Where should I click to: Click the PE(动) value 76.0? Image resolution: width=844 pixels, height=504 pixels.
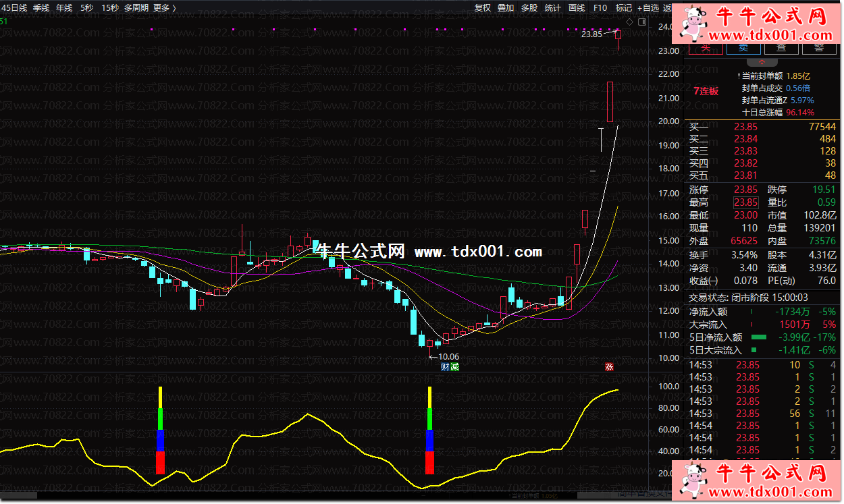pyautogui.click(x=826, y=281)
